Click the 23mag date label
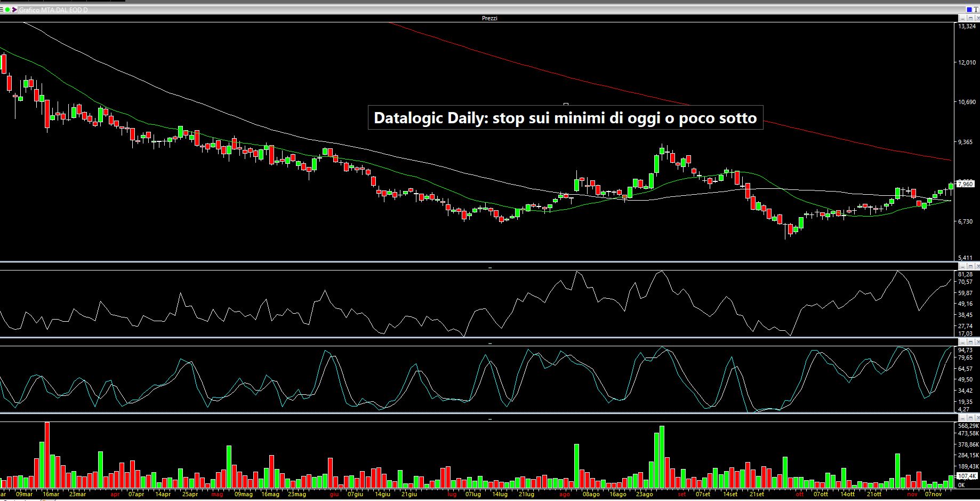Screen dimensions: 980x501 click(297, 494)
